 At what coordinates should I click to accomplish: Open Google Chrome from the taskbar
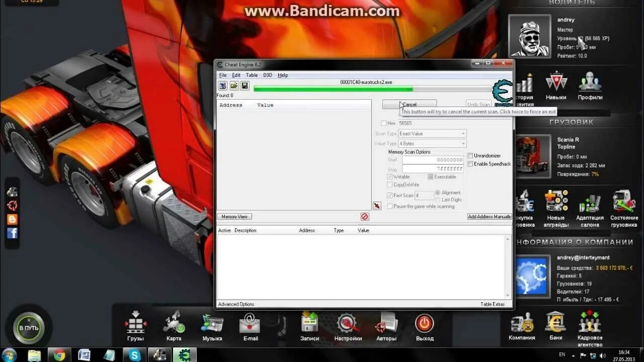(59, 355)
